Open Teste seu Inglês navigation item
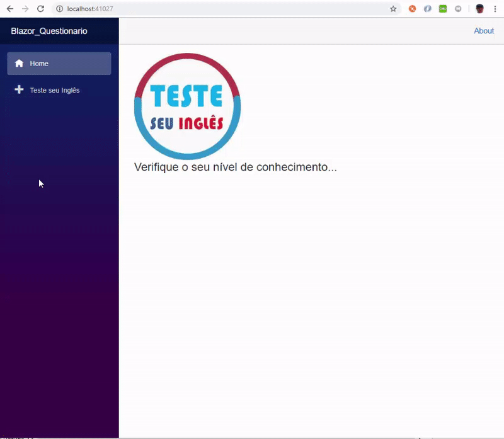This screenshot has height=439, width=504. [x=59, y=90]
